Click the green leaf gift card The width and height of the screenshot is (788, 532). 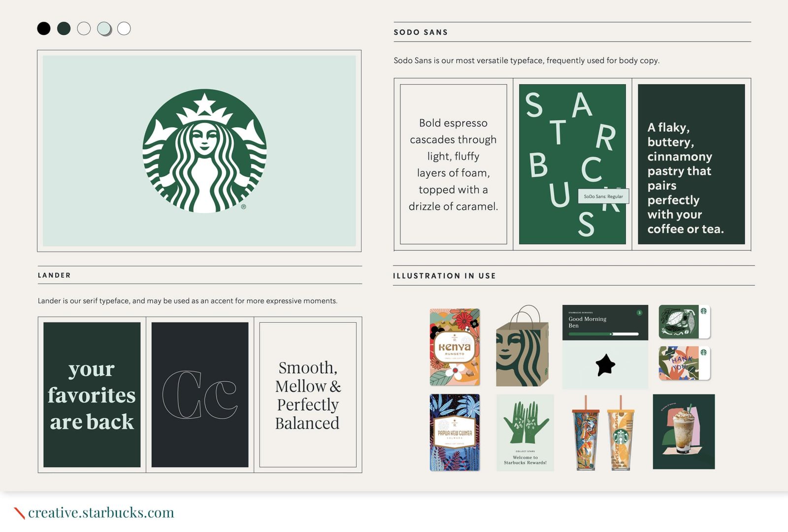685,322
